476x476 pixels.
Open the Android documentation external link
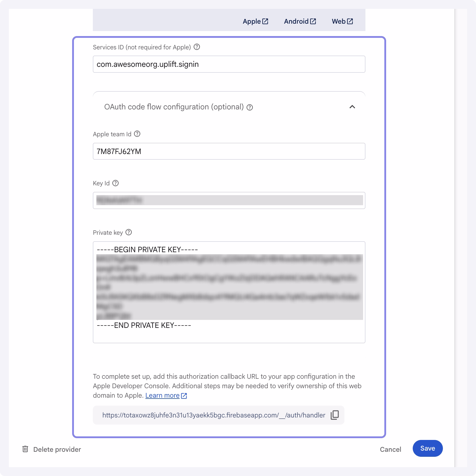[299, 21]
